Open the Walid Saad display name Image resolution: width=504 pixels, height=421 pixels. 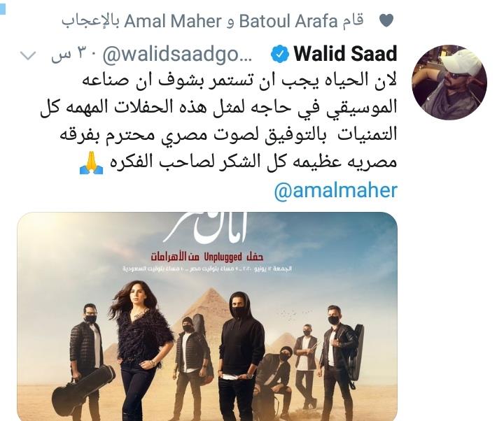[345, 53]
